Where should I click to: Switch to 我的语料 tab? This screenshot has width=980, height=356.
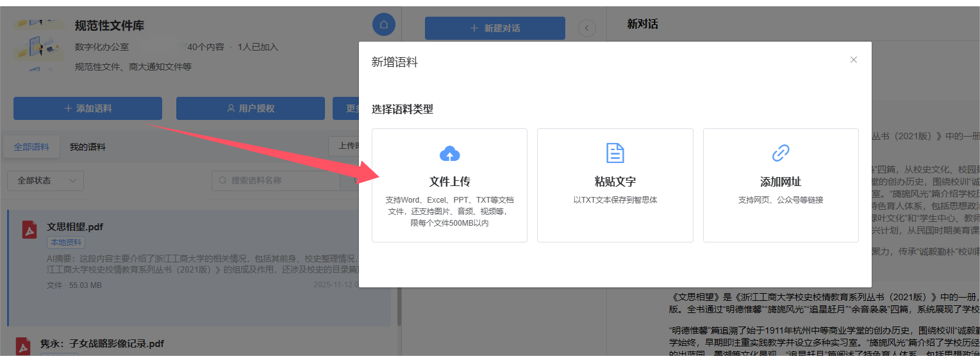tap(88, 147)
